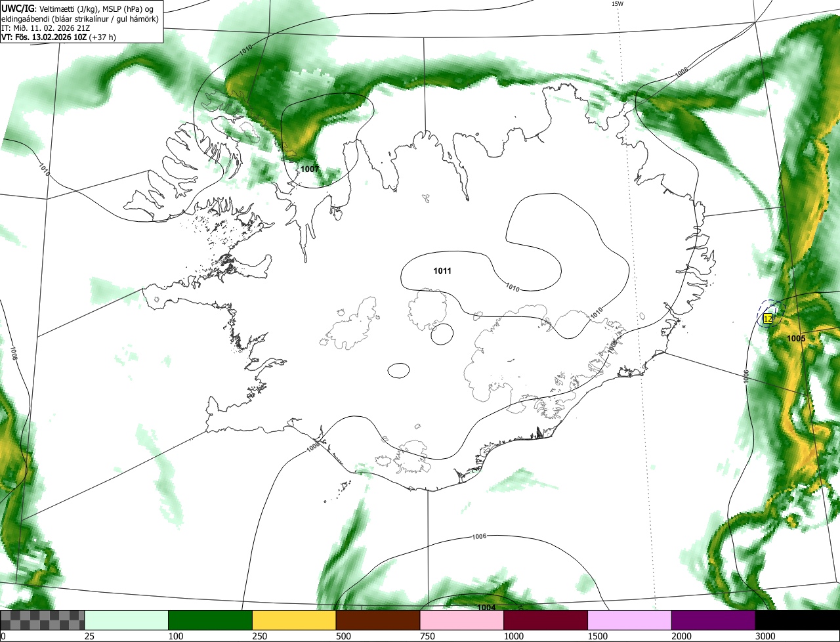Click the 'eldingaábendi (bláar strikalínur / gul hámörk)' line
The width and height of the screenshot is (840, 642).
coord(79,19)
